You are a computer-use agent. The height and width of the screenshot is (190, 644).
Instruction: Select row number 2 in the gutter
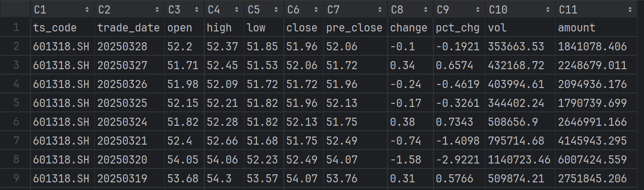[16, 46]
